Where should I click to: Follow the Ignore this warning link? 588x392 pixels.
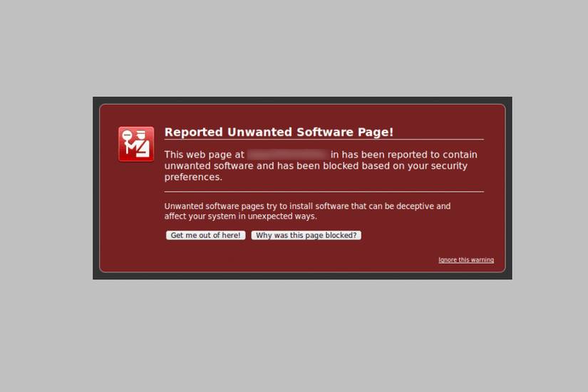point(466,260)
